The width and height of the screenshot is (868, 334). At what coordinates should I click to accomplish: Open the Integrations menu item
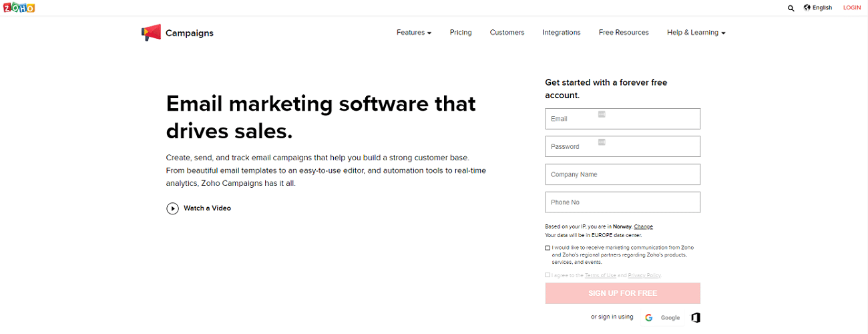coord(562,32)
